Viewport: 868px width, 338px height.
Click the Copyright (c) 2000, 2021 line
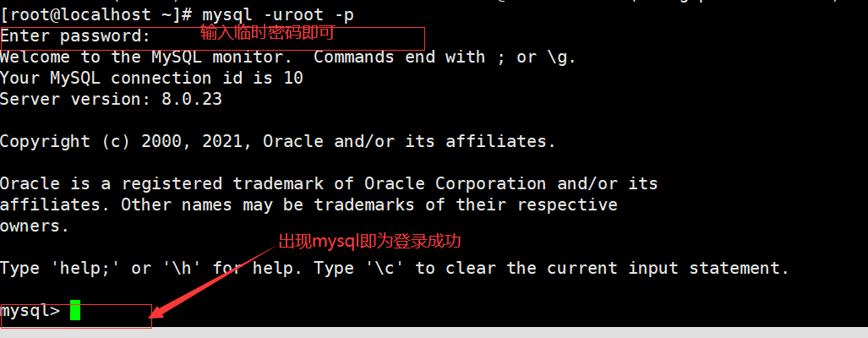tap(277, 142)
